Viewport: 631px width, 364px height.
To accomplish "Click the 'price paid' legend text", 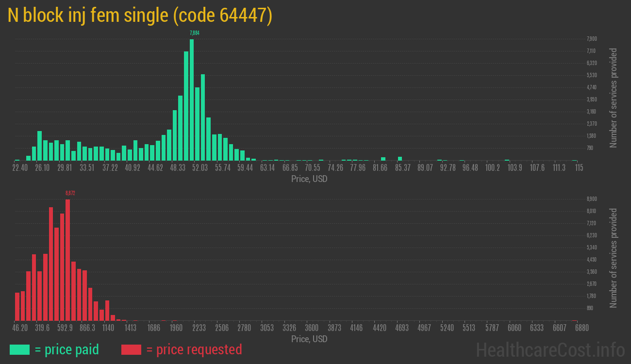I will [x=66, y=349].
